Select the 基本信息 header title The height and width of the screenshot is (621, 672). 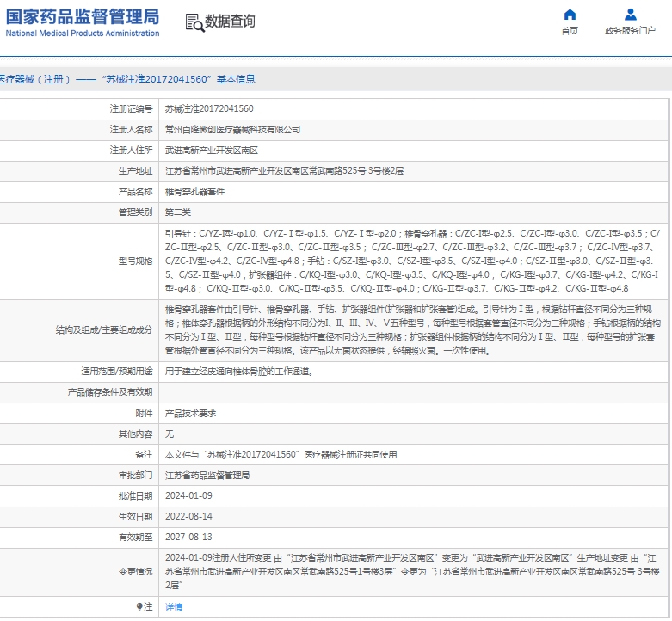click(236, 79)
